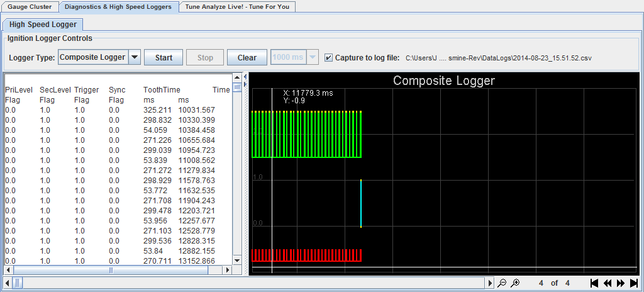
Task: Select the High Speed Logger subtab
Action: (x=43, y=25)
